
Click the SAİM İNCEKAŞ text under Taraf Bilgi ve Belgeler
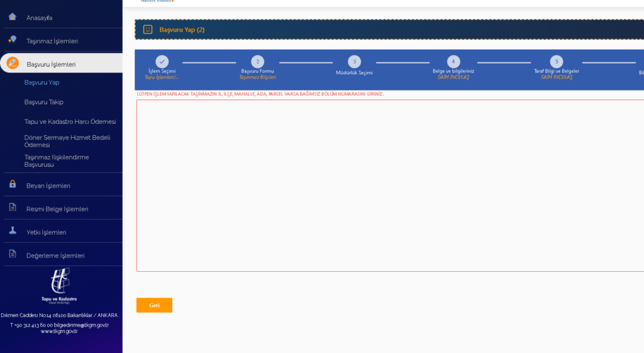[x=557, y=77]
